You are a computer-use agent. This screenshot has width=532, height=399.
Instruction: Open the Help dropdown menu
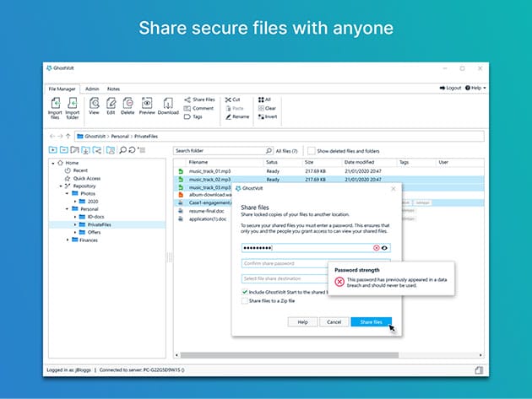coord(477,88)
